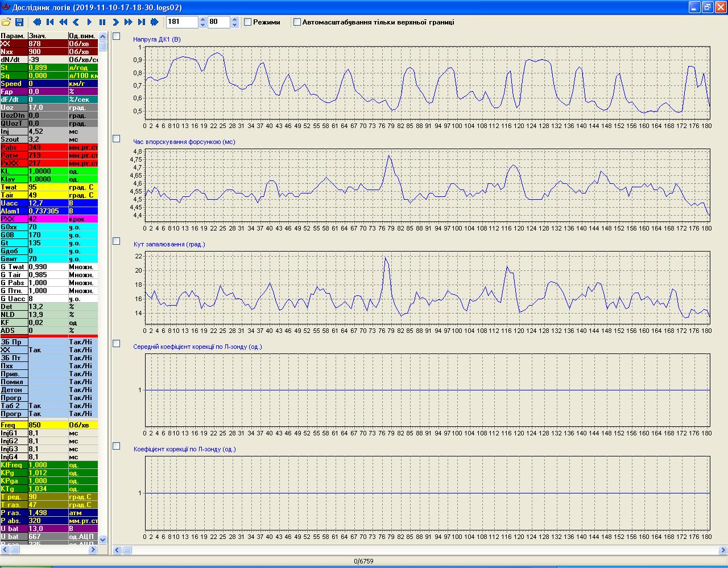The image size is (728, 568).
Task: Click the Од.вим. column header
Action: pos(83,36)
